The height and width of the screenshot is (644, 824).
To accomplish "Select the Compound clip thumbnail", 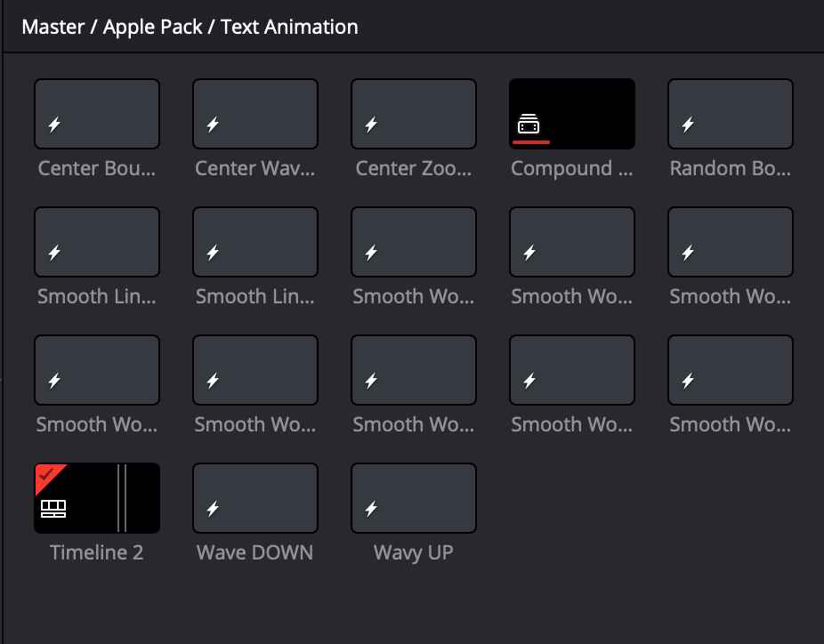I will tap(572, 113).
